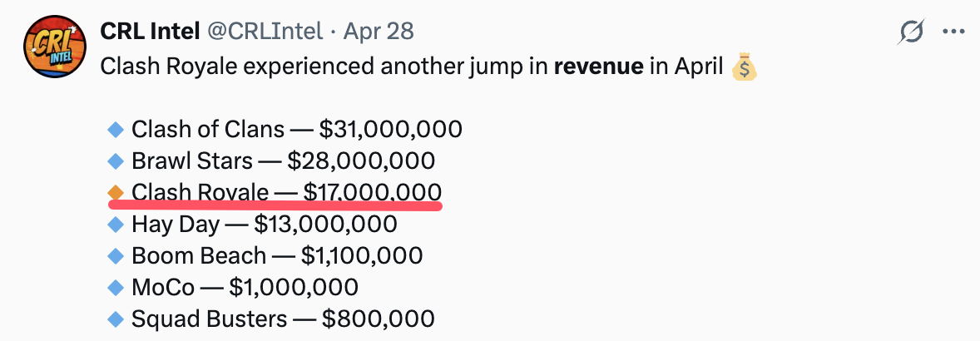Click the blue diamond beside Brawl Stars

tap(116, 161)
